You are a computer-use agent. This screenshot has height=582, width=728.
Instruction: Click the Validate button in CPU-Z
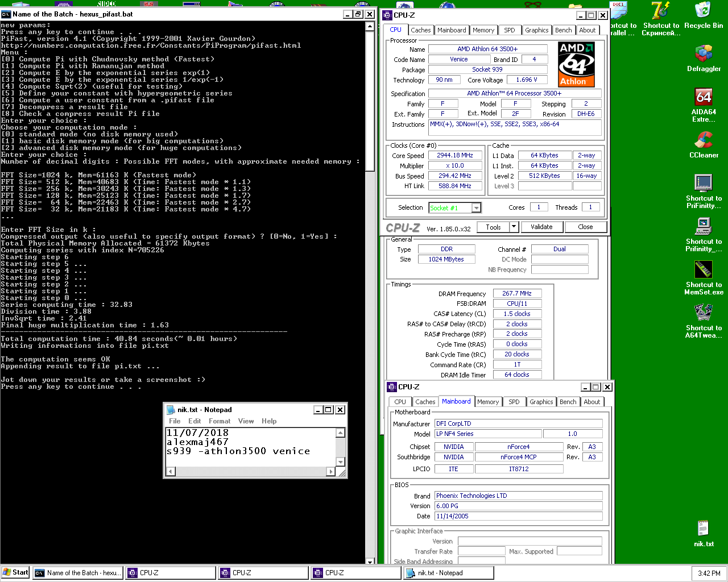pyautogui.click(x=541, y=227)
